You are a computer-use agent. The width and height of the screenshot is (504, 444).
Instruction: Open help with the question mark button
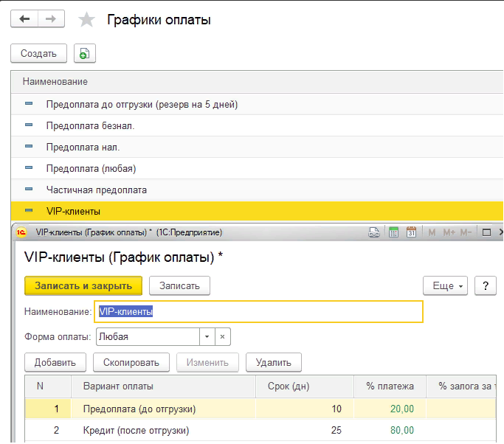click(x=484, y=285)
